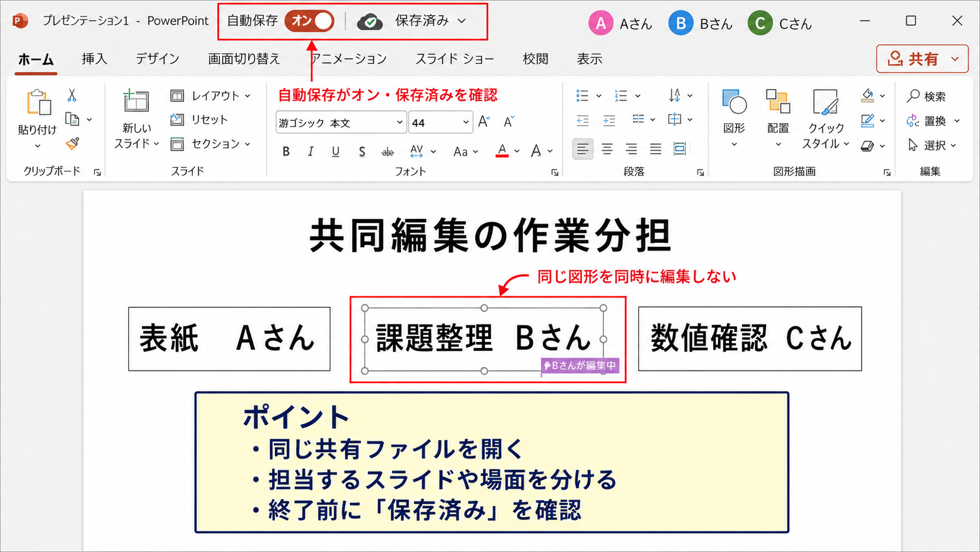The width and height of the screenshot is (980, 552).
Task: Select the 数値確認 Cさん text box
Action: click(750, 338)
